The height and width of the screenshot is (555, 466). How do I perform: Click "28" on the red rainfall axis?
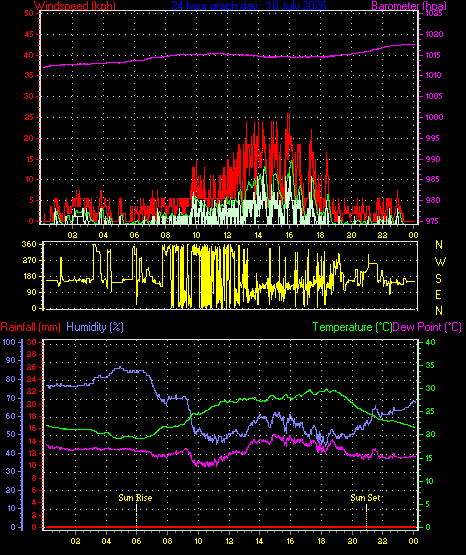click(31, 354)
